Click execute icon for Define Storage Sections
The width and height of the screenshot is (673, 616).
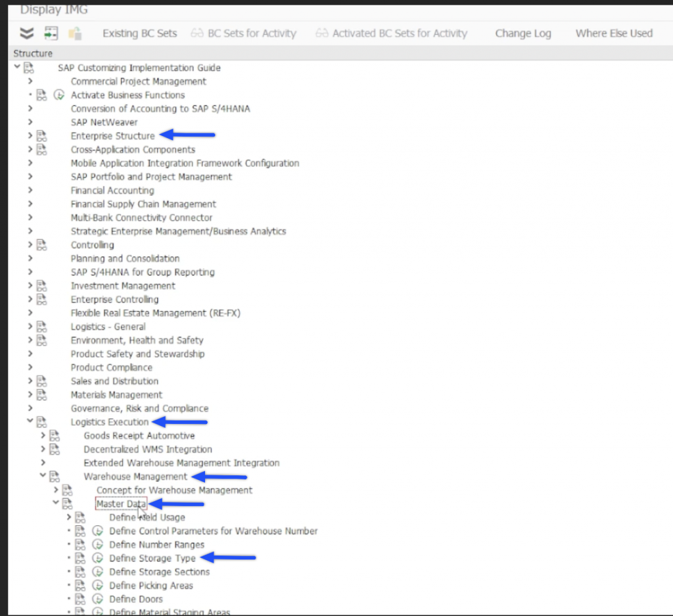98,572
